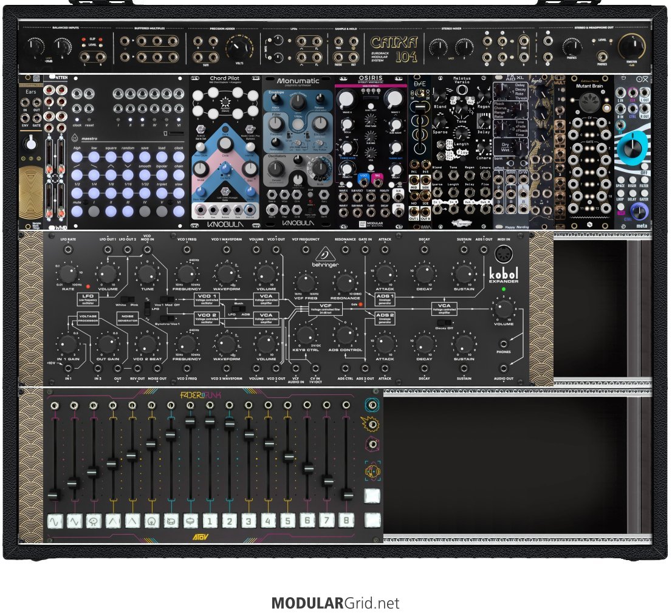Image resolution: width=672 pixels, height=616 pixels.
Task: Click the Kobol MIDI IN DIN socket
Action: pyautogui.click(x=504, y=255)
